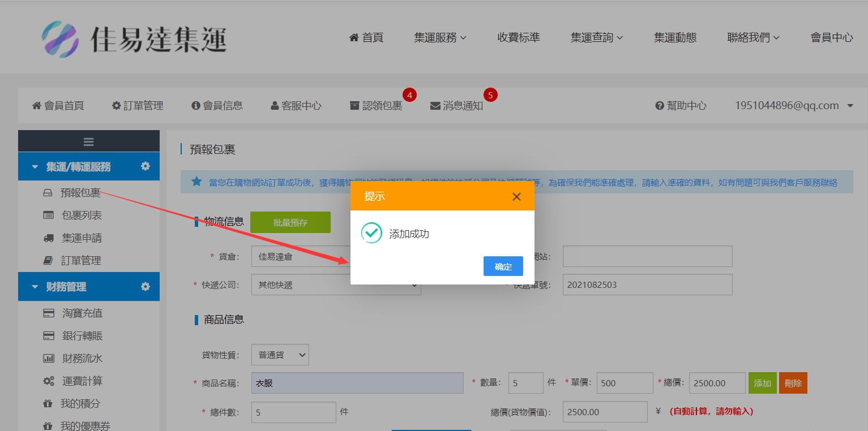The width and height of the screenshot is (868, 431).
Task: Click the 數量 input field
Action: 526,383
